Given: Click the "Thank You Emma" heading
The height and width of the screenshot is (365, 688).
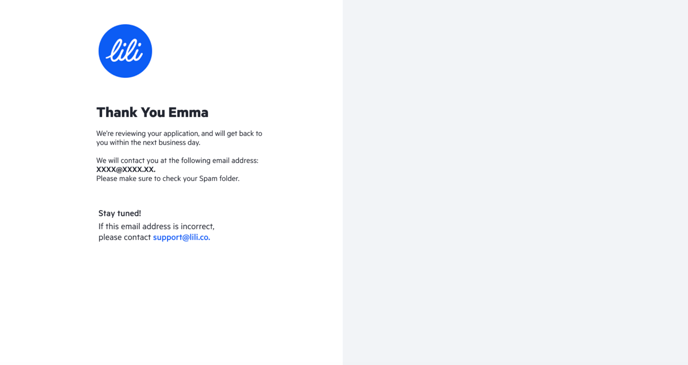Looking at the screenshot, I should [152, 112].
